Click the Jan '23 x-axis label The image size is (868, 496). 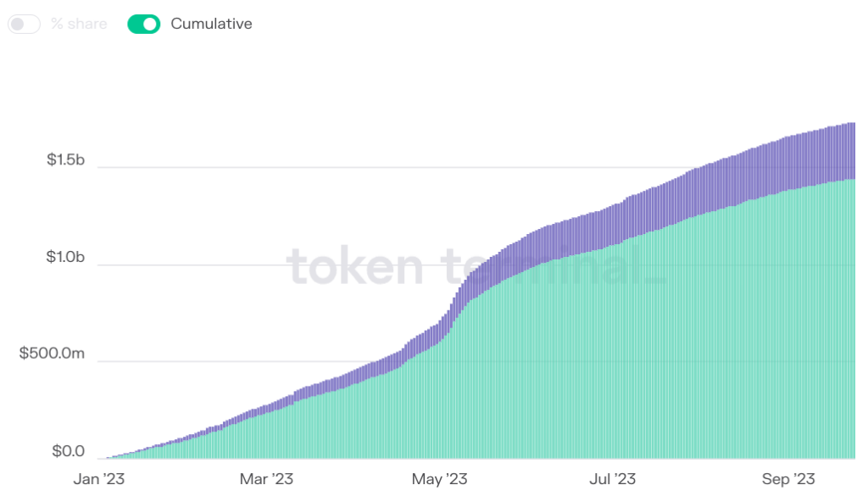[99, 479]
